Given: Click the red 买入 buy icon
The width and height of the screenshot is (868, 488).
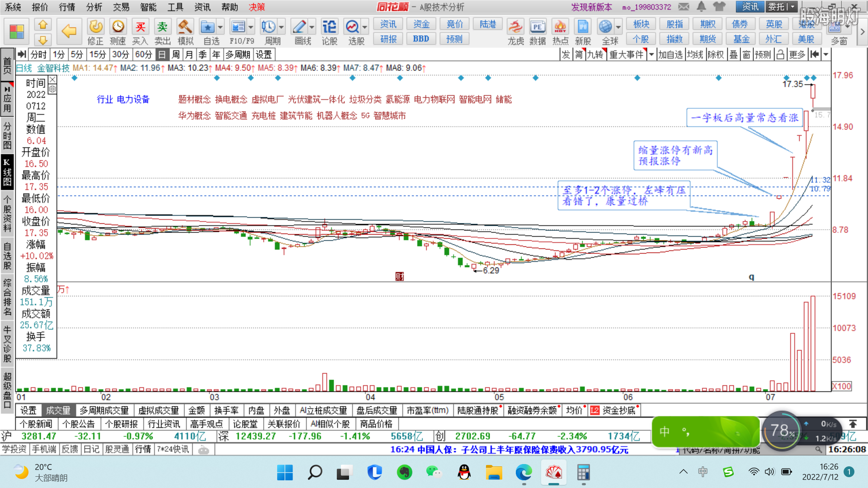Looking at the screenshot, I should tap(140, 27).
